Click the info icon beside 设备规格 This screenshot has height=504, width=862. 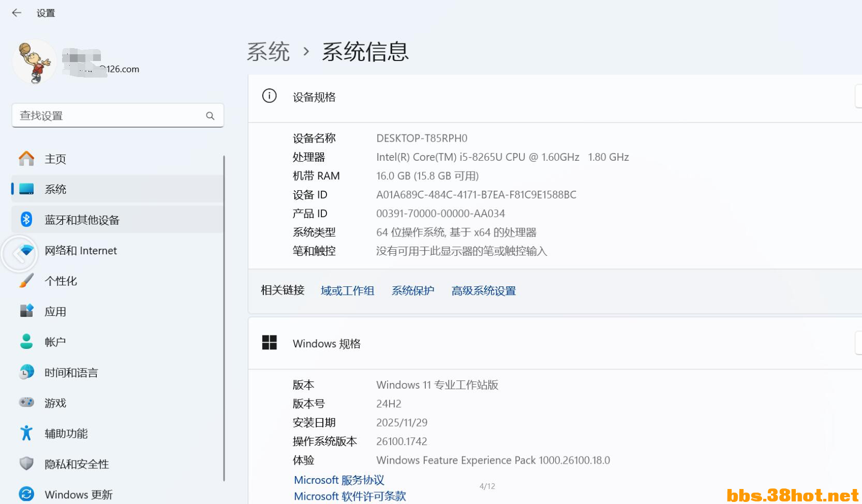pyautogui.click(x=270, y=96)
